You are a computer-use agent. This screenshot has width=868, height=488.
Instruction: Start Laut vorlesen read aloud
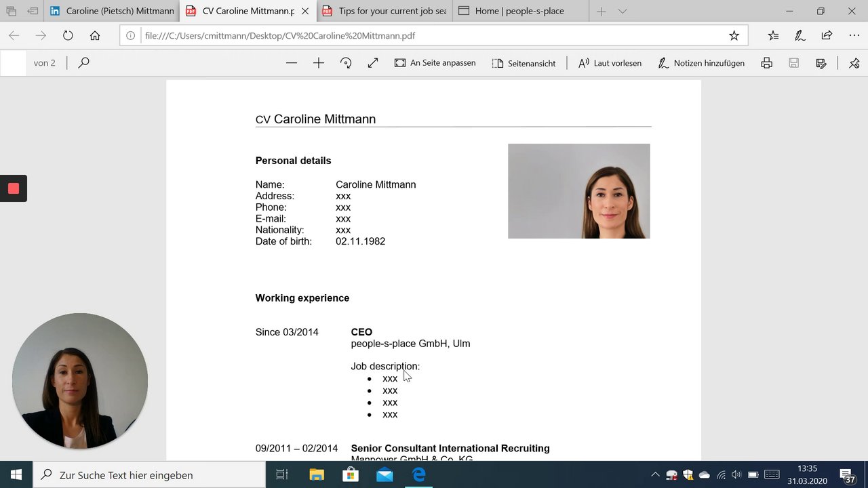coord(610,63)
